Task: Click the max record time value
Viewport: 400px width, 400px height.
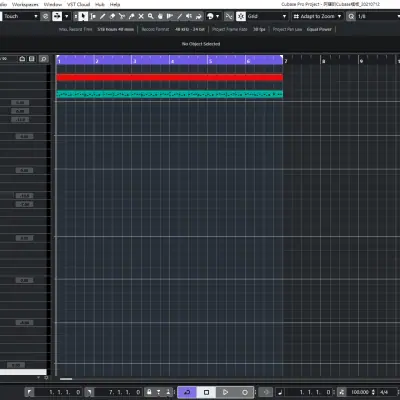Action: (x=116, y=29)
